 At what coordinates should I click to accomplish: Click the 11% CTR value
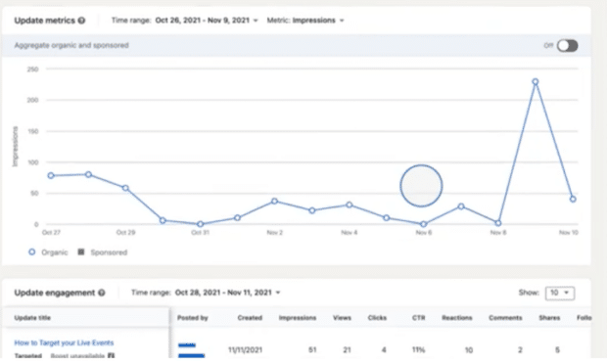click(x=418, y=350)
